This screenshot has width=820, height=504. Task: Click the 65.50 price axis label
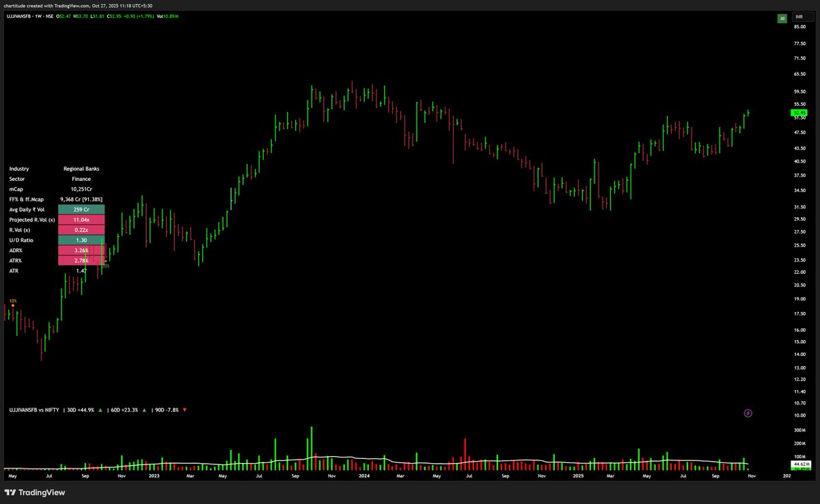click(798, 74)
